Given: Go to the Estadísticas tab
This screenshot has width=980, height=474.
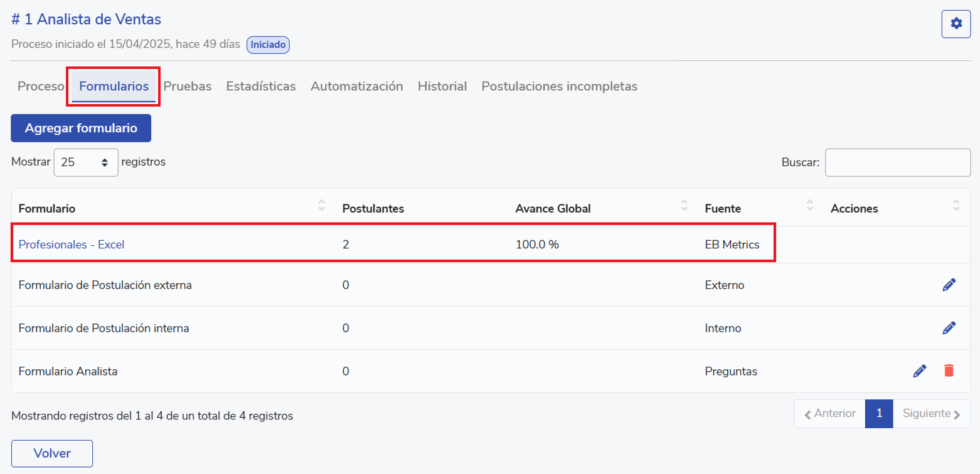Looking at the screenshot, I should pos(260,87).
